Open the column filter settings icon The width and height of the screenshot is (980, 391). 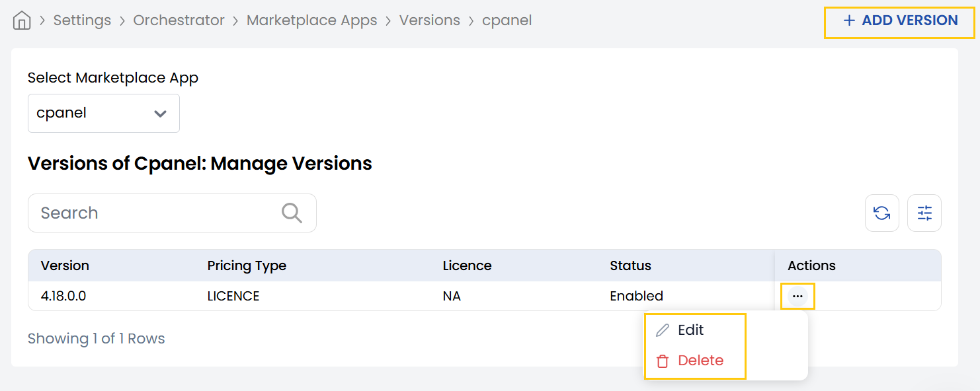pos(924,213)
